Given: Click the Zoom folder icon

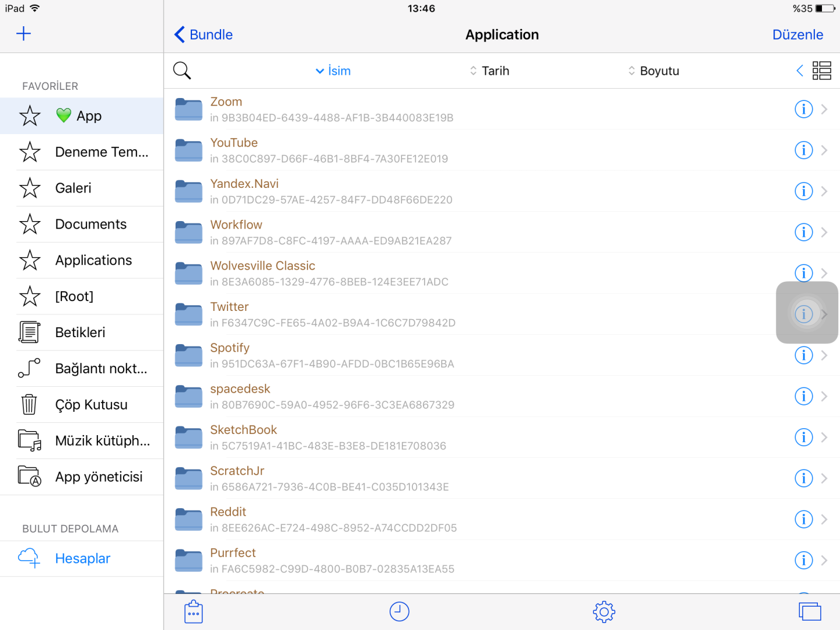Looking at the screenshot, I should [188, 110].
